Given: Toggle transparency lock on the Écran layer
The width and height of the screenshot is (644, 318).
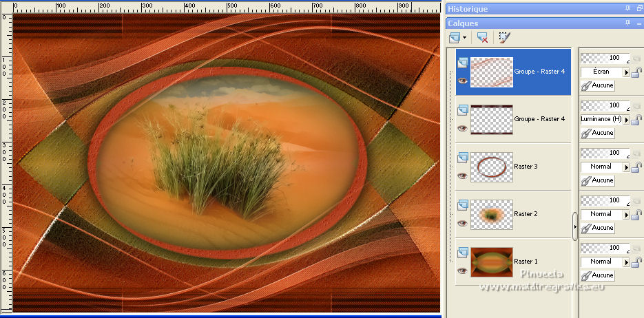Looking at the screenshot, I should (637, 72).
